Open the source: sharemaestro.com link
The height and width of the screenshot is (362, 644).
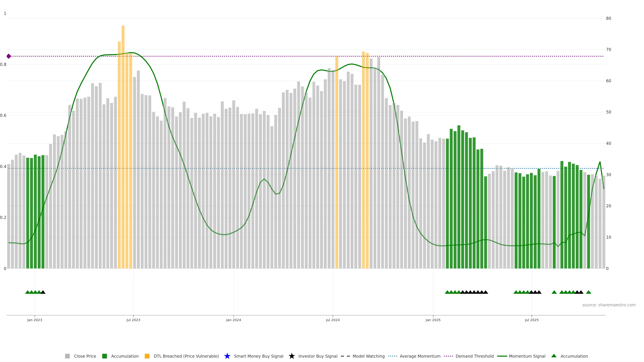(x=609, y=305)
